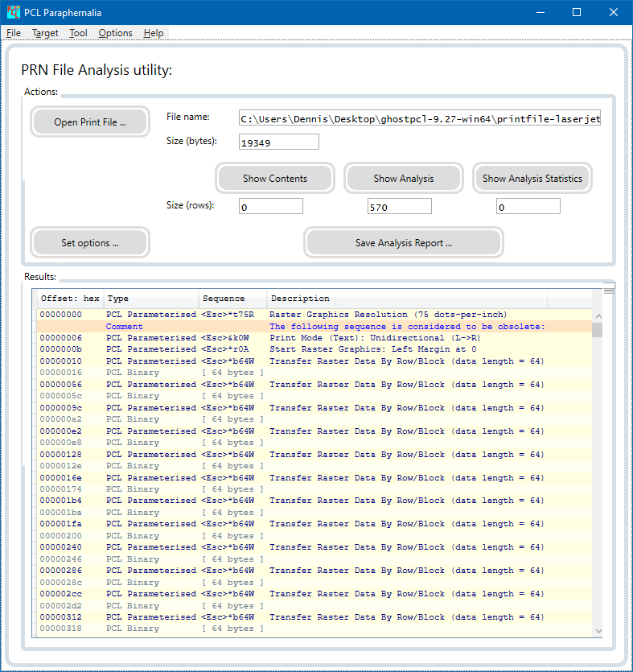Select PCL Binary row at offset 0000028c
This screenshot has width=633, height=672.
click(314, 583)
